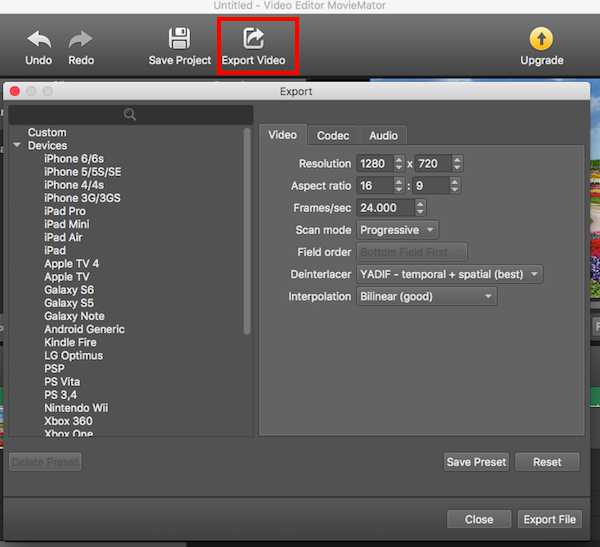Pick the PS 3,4 preset
600x547 pixels.
tap(60, 395)
